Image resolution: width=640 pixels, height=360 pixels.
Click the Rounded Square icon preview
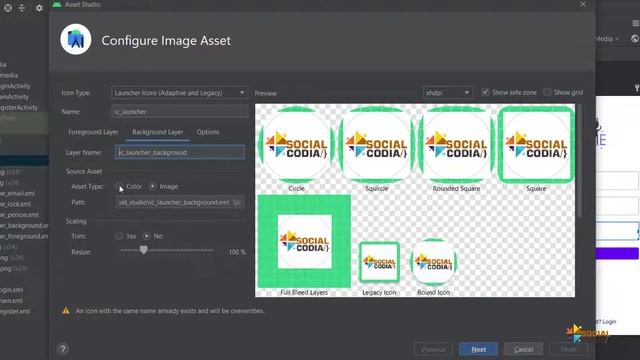click(x=456, y=145)
